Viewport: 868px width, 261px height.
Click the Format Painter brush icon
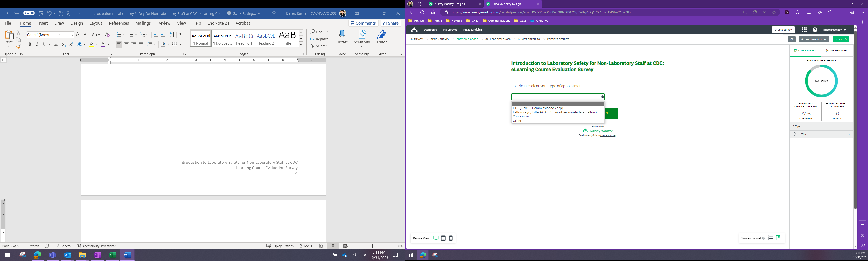19,47
